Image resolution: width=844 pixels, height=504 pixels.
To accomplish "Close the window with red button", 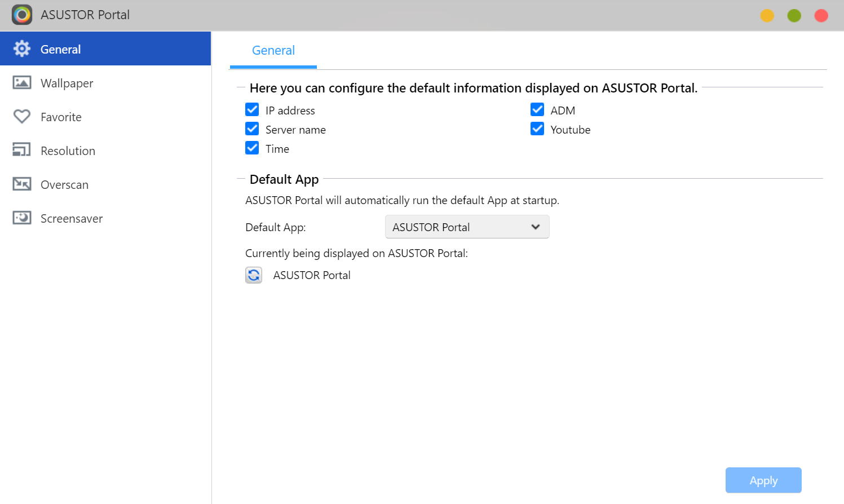I will (821, 15).
